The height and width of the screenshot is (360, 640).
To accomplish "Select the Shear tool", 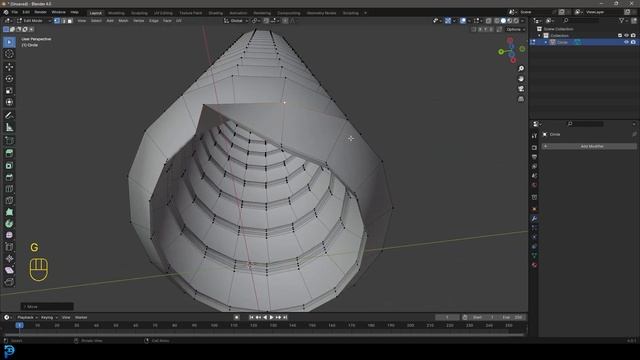I will coord(9,270).
